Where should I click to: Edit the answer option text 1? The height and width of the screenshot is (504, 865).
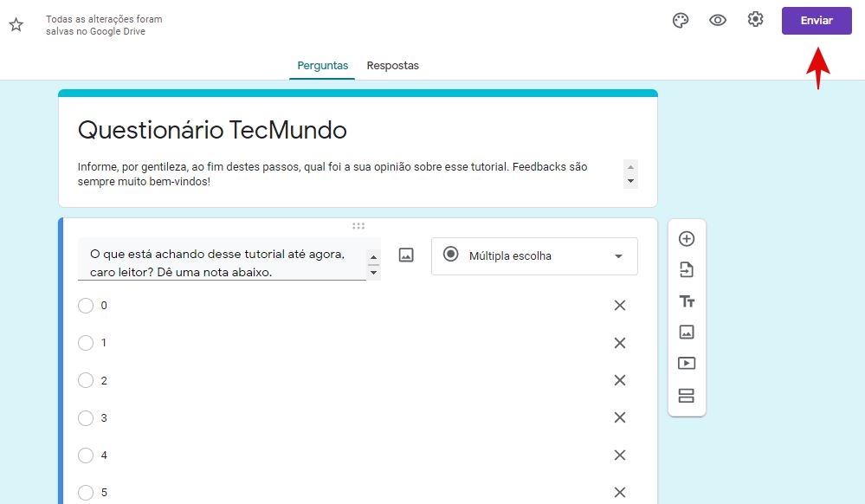(x=104, y=343)
